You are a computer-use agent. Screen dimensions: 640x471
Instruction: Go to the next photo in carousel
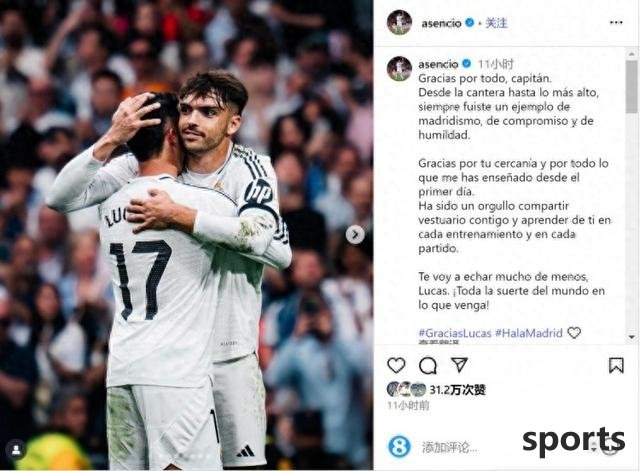pyautogui.click(x=355, y=235)
